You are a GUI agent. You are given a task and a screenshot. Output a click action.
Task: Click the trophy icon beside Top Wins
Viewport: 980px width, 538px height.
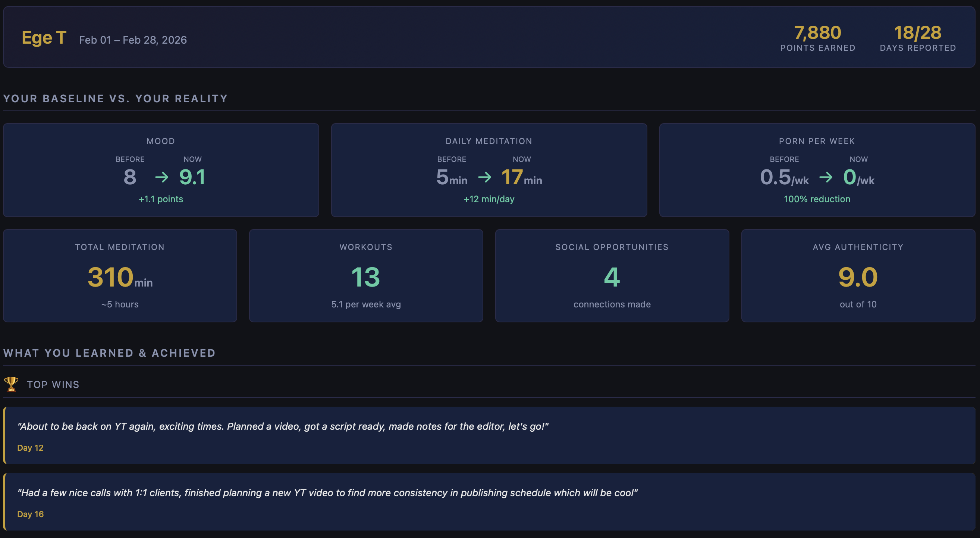coord(11,384)
